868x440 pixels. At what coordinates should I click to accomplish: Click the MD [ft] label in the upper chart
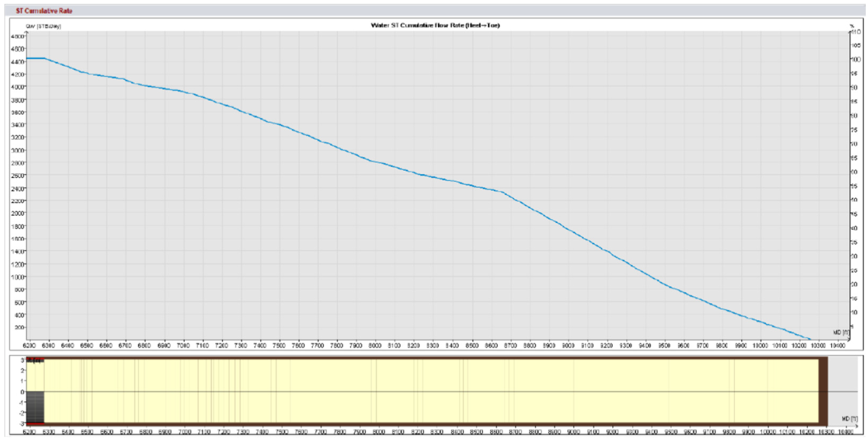point(841,332)
